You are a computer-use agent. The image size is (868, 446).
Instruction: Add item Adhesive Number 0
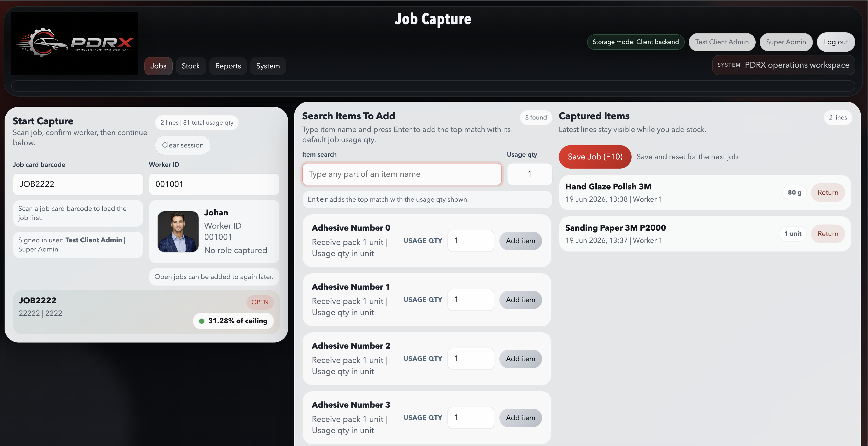520,241
